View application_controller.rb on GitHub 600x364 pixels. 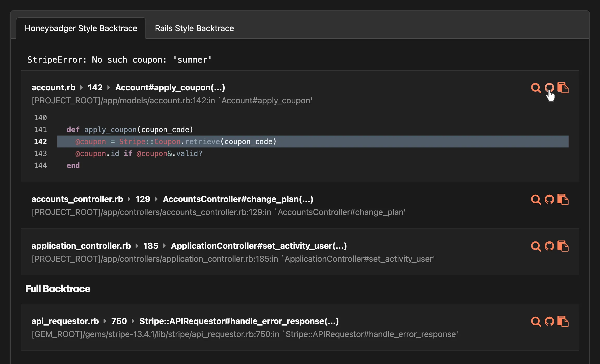[x=549, y=246]
